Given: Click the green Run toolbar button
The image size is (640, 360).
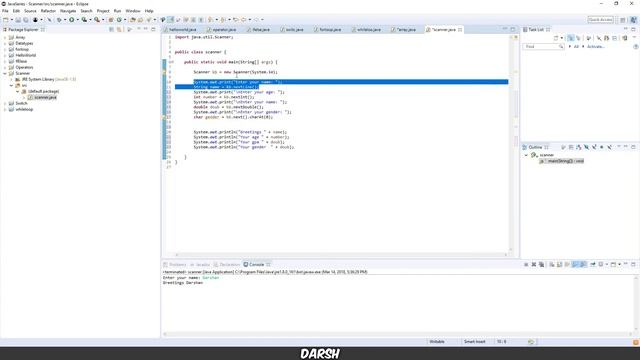Looking at the screenshot, I should coord(71,20).
